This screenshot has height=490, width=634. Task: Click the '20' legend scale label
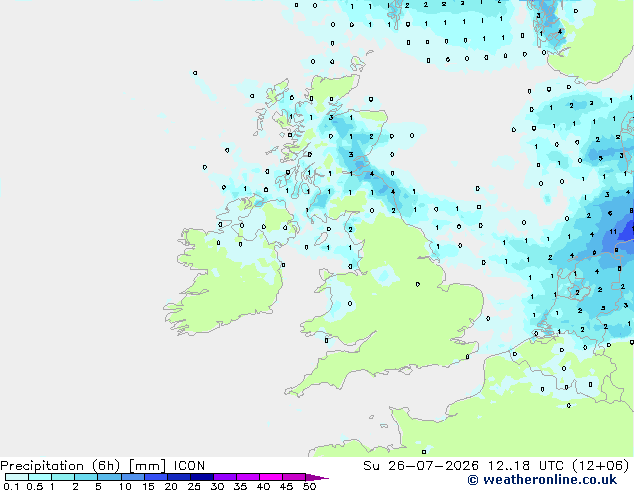(x=171, y=486)
